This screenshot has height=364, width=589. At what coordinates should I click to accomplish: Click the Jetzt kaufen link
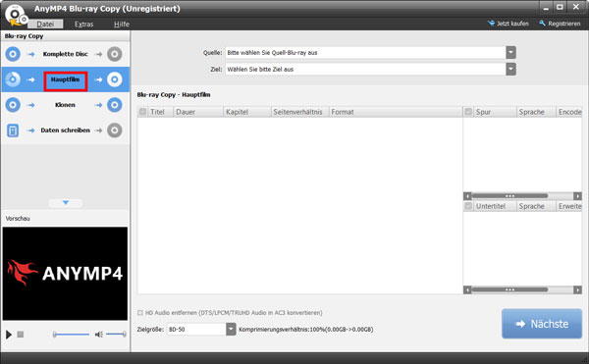click(512, 24)
